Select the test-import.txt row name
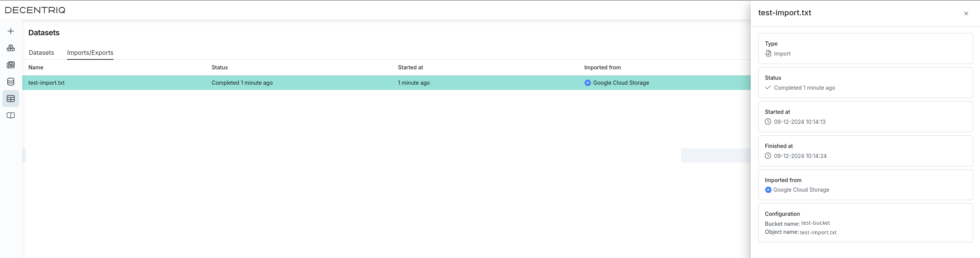This screenshot has width=980, height=258. pos(46,83)
